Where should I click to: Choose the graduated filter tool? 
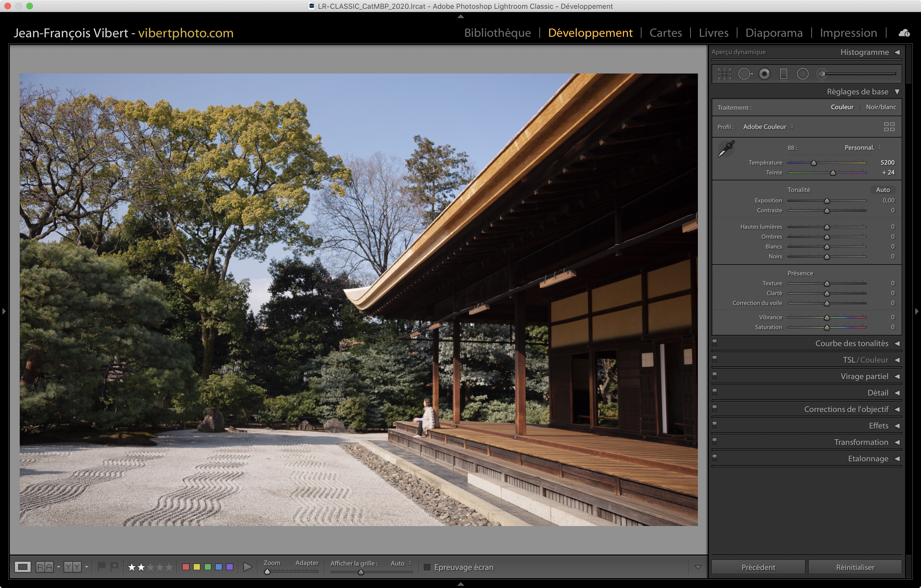783,74
